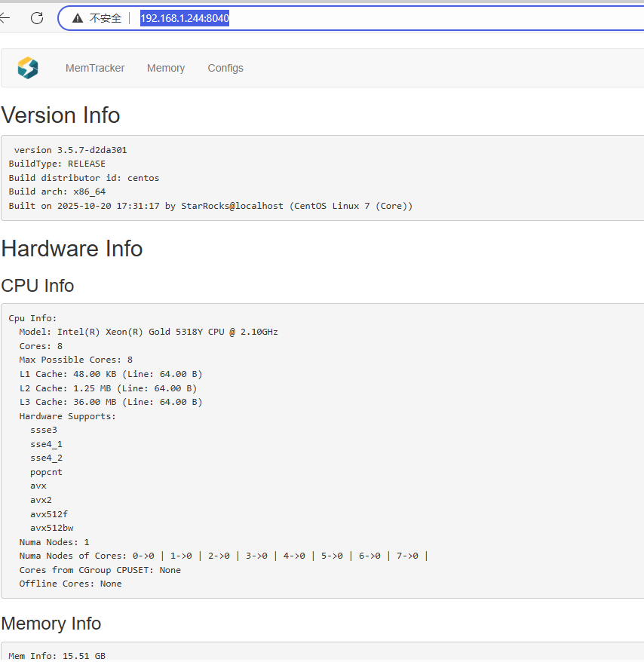Click the Built on 2025-10-20 line

(210, 206)
